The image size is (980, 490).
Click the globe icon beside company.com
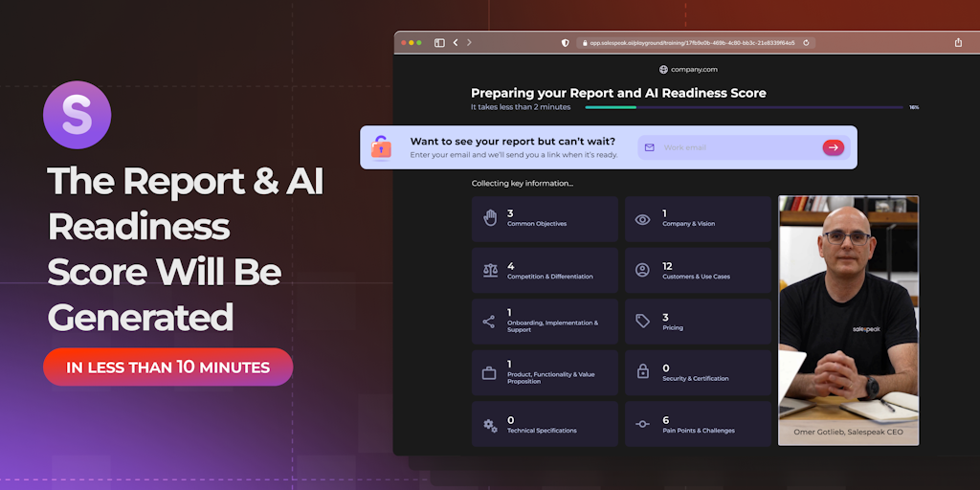point(663,69)
